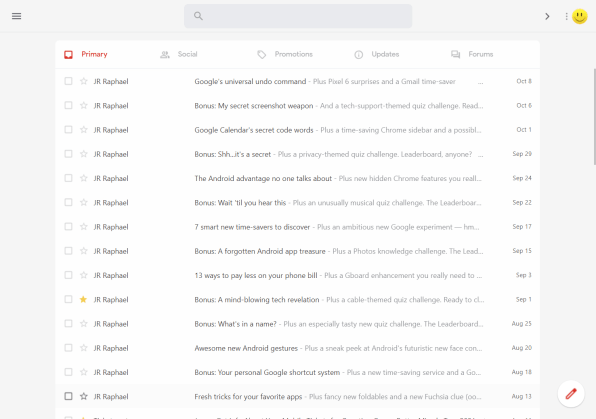Star the forgotten Android app treasure email
The height and width of the screenshot is (419, 596).
tap(84, 251)
